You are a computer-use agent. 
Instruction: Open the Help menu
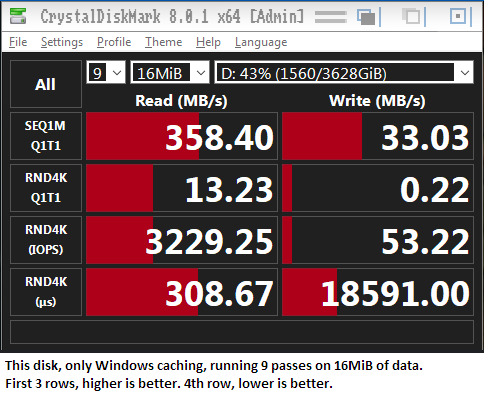click(208, 42)
